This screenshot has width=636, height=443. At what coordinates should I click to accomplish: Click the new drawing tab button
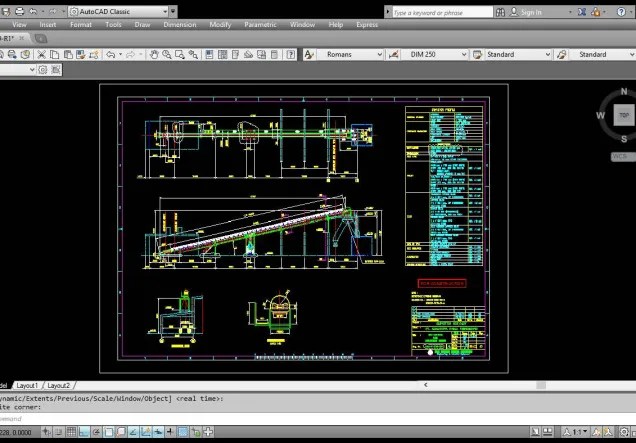tap(40, 39)
